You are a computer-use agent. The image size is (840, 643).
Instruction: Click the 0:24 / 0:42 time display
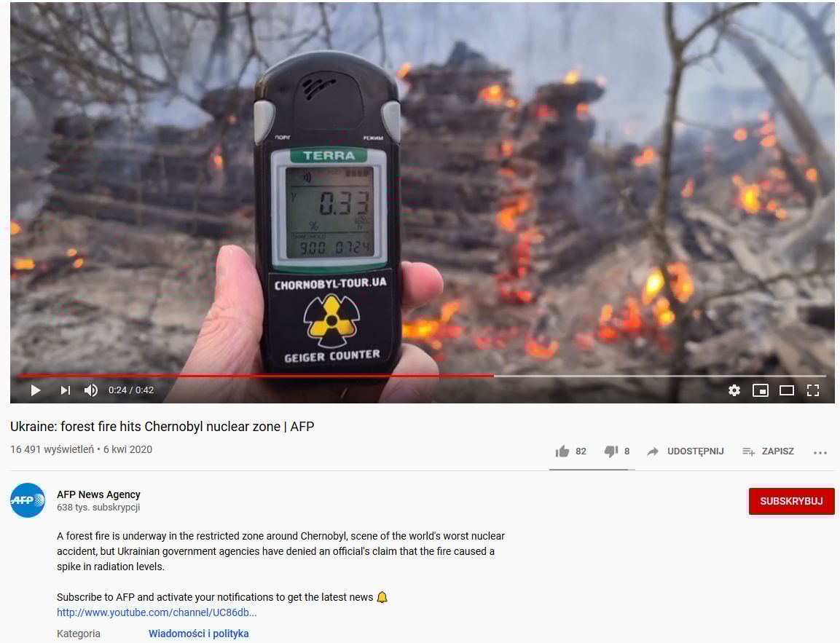(131, 390)
